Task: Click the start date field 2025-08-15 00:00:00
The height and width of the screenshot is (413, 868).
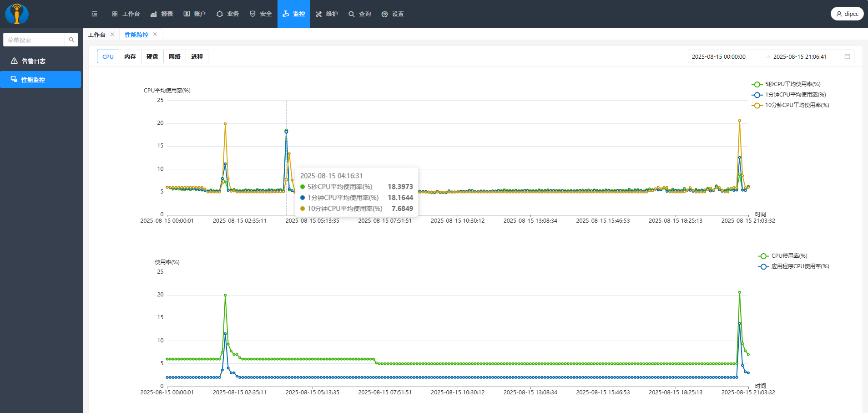Action: [719, 56]
